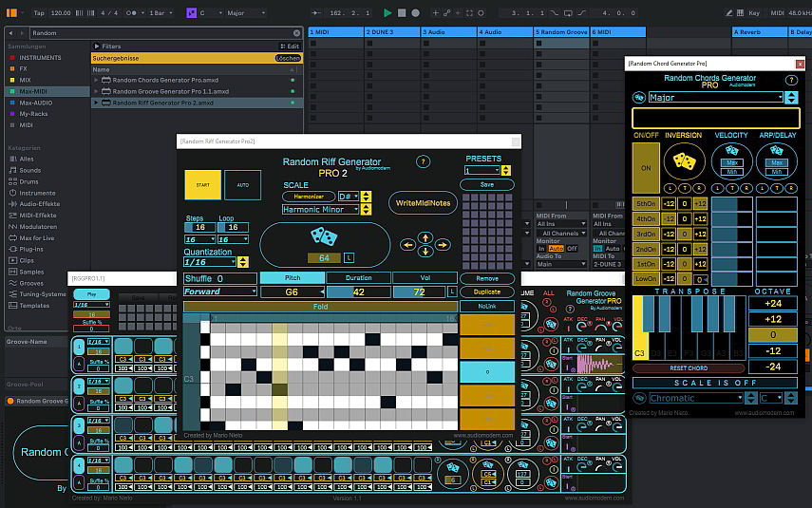Shift riff pattern down with down arrow

point(425,252)
